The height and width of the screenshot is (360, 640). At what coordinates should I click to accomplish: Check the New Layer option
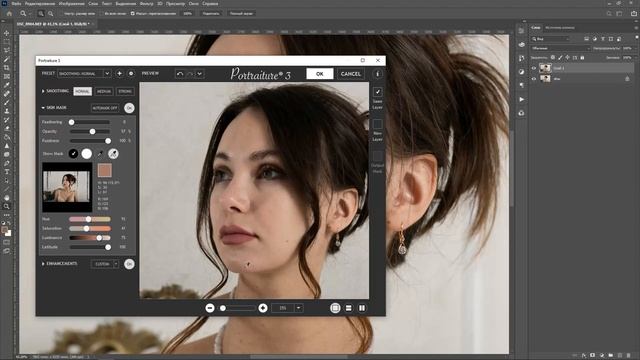pyautogui.click(x=378, y=124)
